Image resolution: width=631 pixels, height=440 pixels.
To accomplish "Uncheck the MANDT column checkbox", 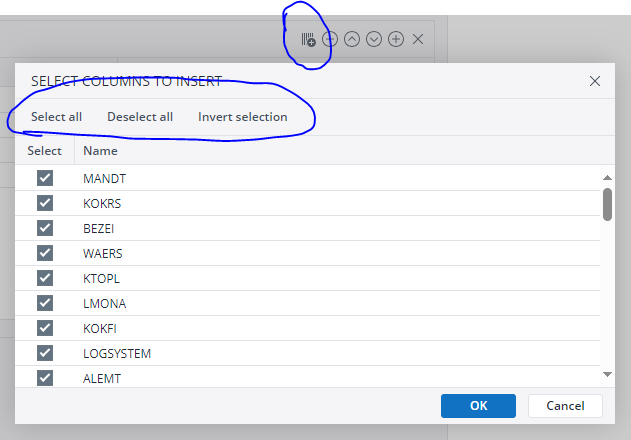I will coord(45,178).
